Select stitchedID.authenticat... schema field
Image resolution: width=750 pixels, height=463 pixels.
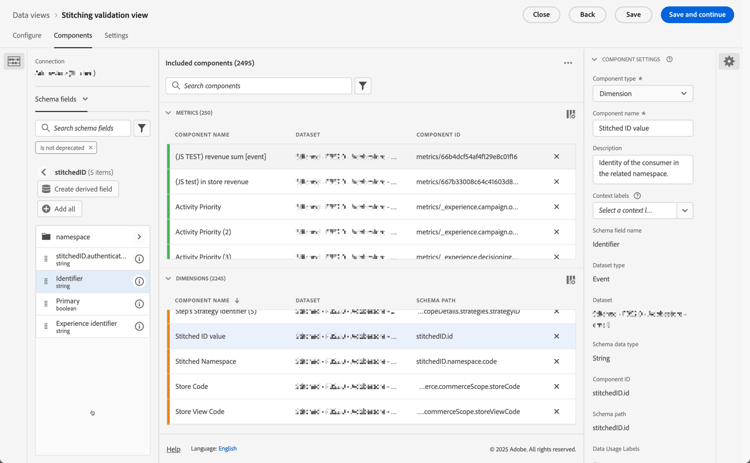pyautogui.click(x=93, y=259)
